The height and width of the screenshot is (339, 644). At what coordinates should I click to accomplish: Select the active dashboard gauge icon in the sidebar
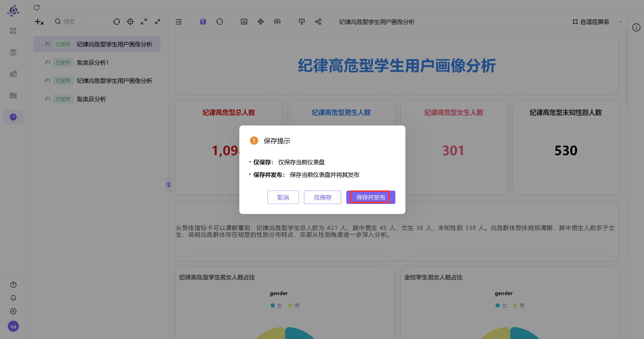(x=13, y=117)
